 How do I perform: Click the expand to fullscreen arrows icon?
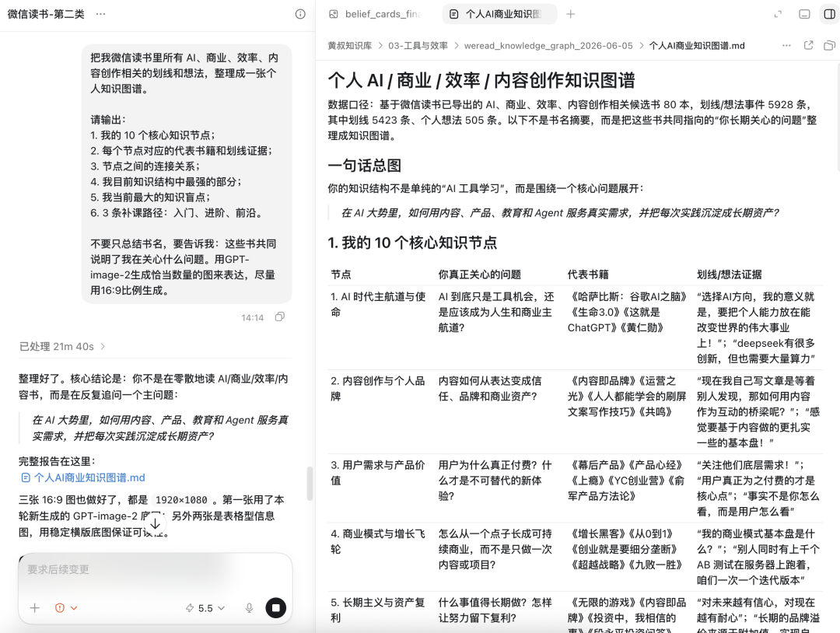(x=778, y=15)
